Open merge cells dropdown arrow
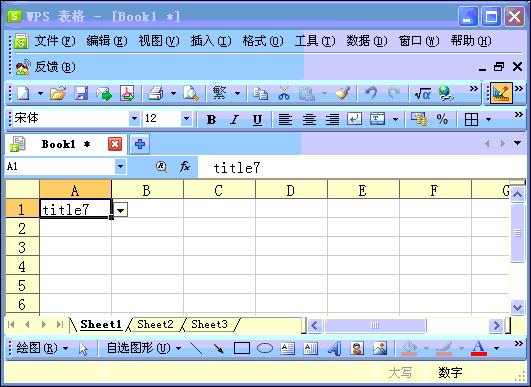531x387 pixels. tap(395, 120)
